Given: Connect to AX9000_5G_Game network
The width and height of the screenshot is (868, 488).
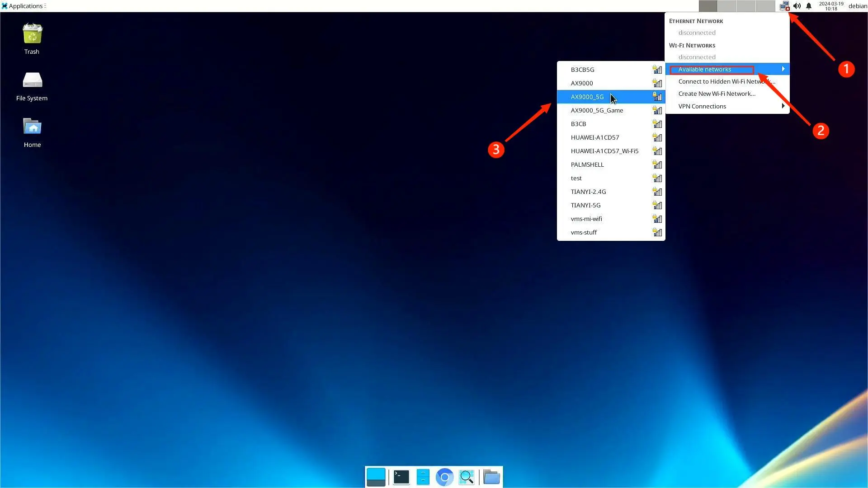Looking at the screenshot, I should click(x=611, y=110).
